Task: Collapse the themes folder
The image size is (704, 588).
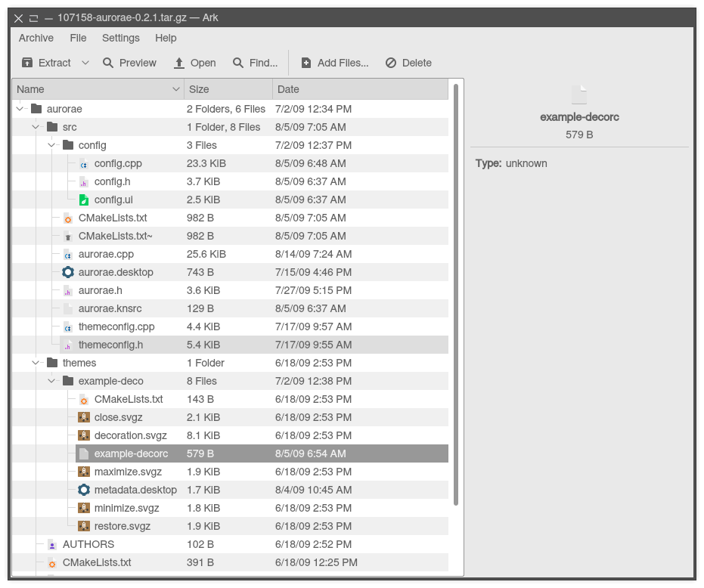Action: pos(36,363)
